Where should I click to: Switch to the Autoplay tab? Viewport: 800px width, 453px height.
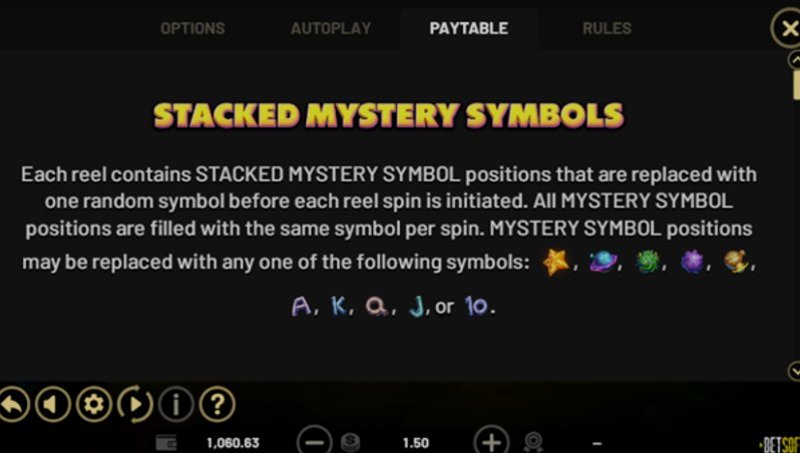tap(331, 28)
